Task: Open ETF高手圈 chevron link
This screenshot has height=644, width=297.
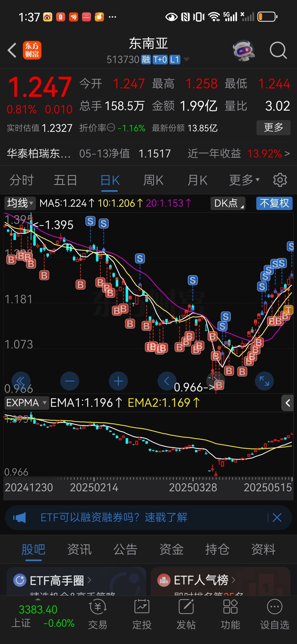Action: [x=89, y=580]
